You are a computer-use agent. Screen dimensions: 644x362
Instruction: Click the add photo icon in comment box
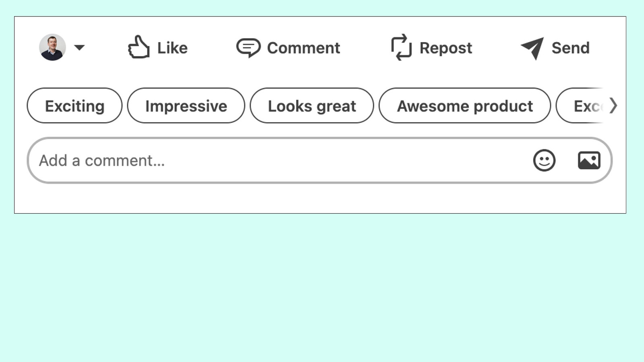(x=589, y=160)
